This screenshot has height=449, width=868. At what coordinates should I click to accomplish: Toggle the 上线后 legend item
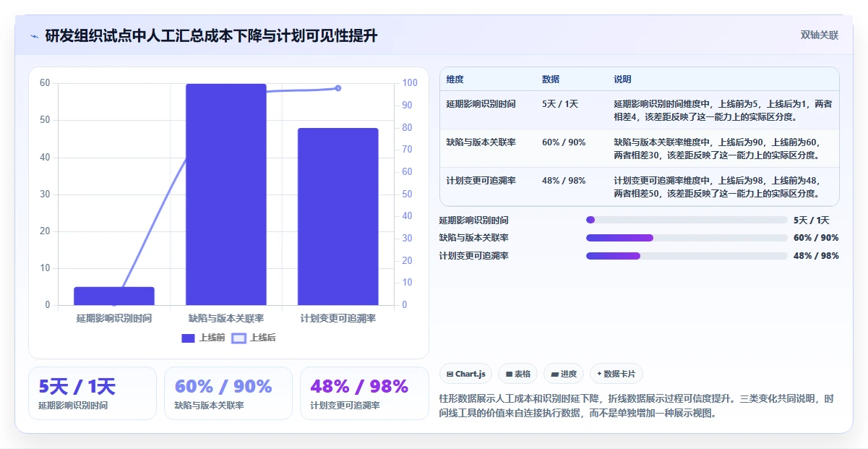254,338
